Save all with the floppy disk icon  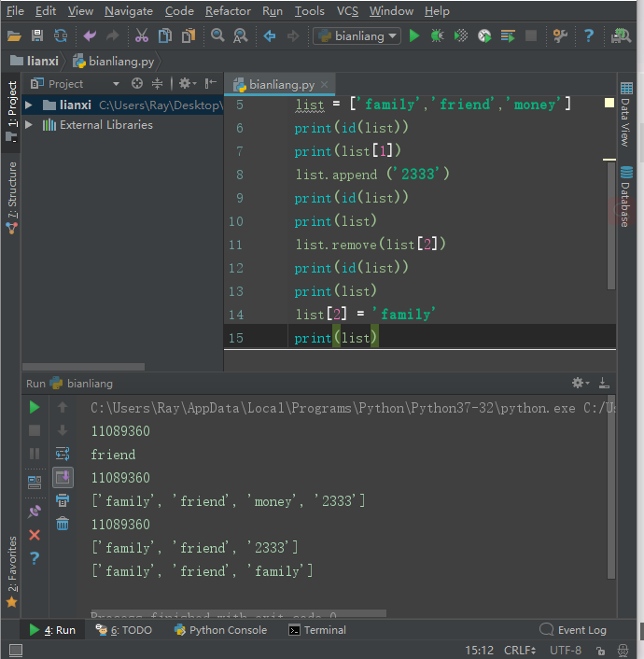(37, 36)
